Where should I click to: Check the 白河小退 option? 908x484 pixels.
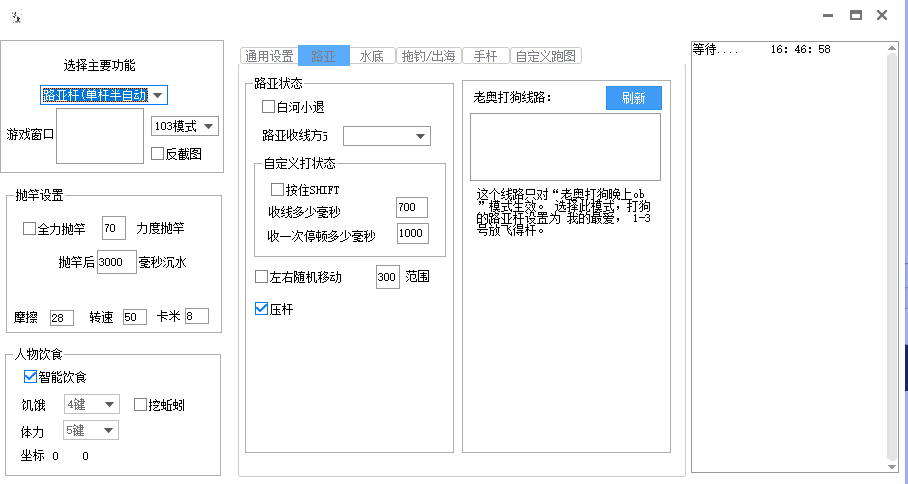268,106
